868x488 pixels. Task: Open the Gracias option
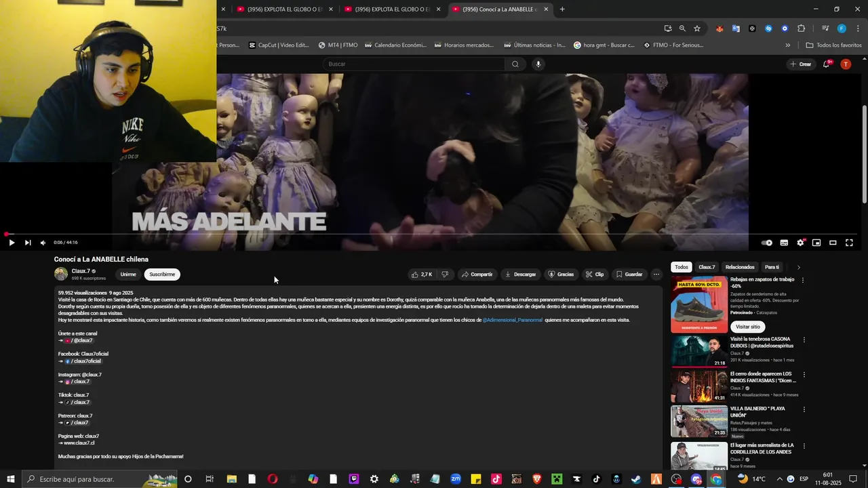pyautogui.click(x=561, y=274)
